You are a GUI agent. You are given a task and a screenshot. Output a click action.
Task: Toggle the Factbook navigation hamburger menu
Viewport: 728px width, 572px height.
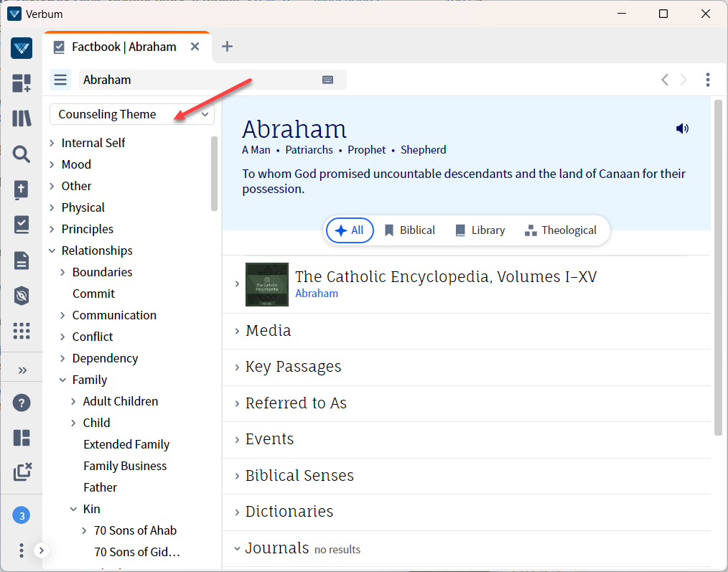[x=60, y=80]
